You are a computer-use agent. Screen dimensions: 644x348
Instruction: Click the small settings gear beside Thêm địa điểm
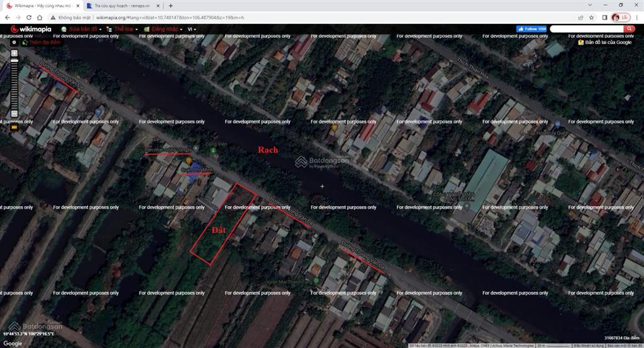tap(14, 42)
